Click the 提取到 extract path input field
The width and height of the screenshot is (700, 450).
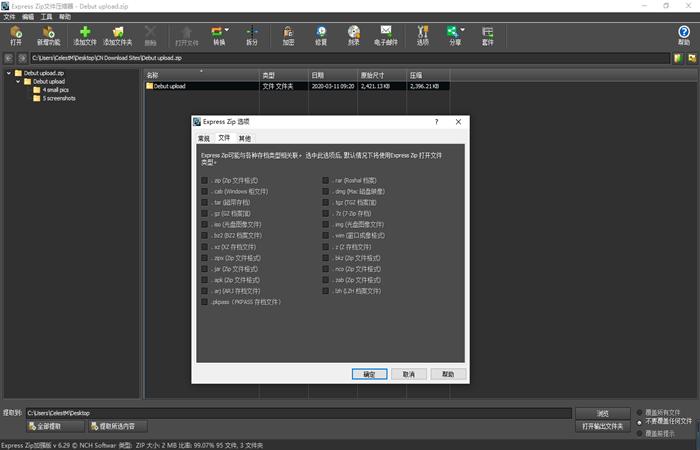tap(298, 412)
